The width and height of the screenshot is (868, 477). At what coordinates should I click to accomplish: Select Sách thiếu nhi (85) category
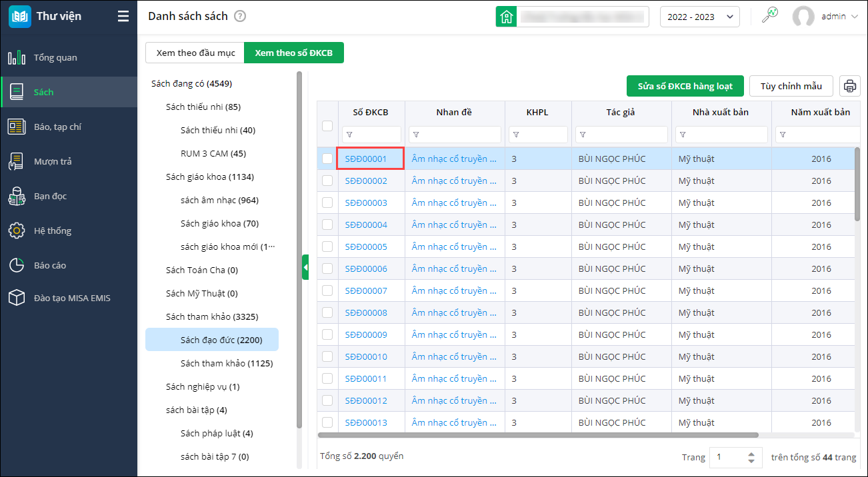(203, 107)
